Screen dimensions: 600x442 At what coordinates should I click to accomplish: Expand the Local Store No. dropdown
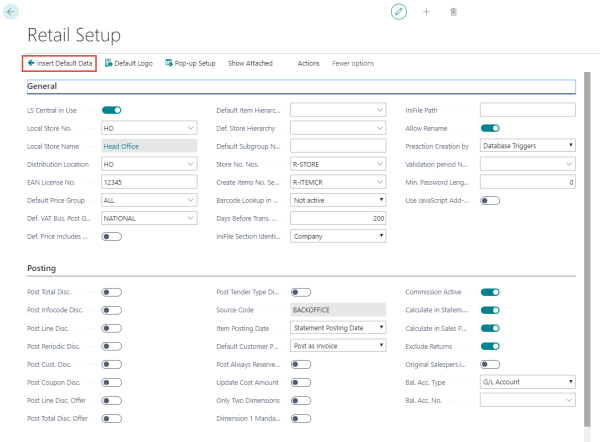(x=190, y=127)
